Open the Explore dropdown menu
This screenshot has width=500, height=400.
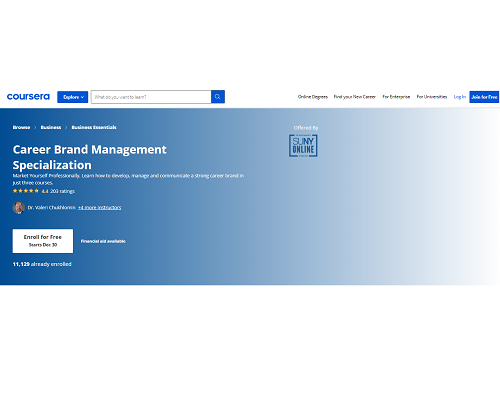(72, 97)
